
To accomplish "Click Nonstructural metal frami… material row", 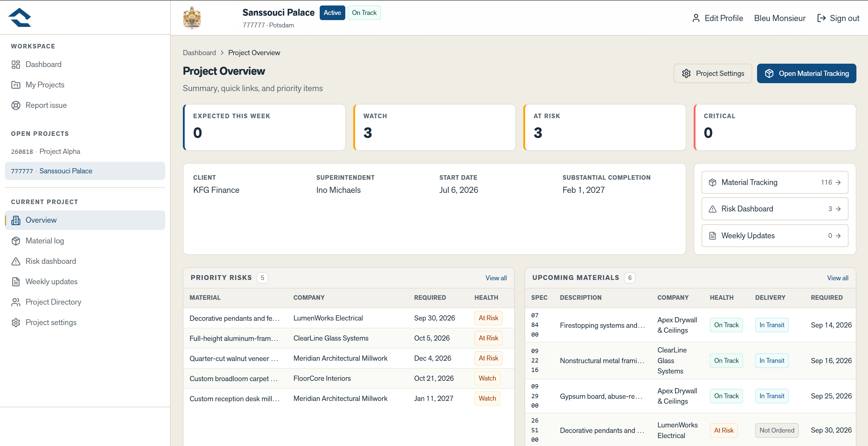I will pyautogui.click(x=690, y=361).
